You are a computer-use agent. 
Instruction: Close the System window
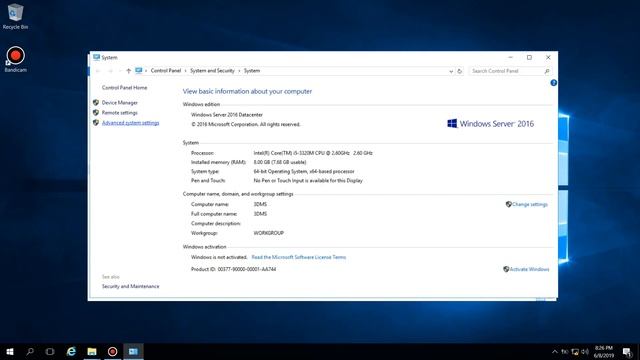pyautogui.click(x=548, y=58)
